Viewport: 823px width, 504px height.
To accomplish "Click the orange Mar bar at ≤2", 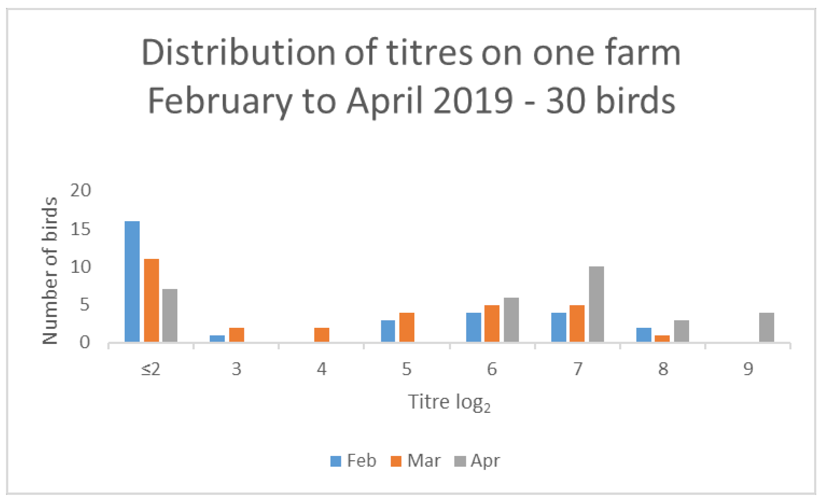I will 151,300.
